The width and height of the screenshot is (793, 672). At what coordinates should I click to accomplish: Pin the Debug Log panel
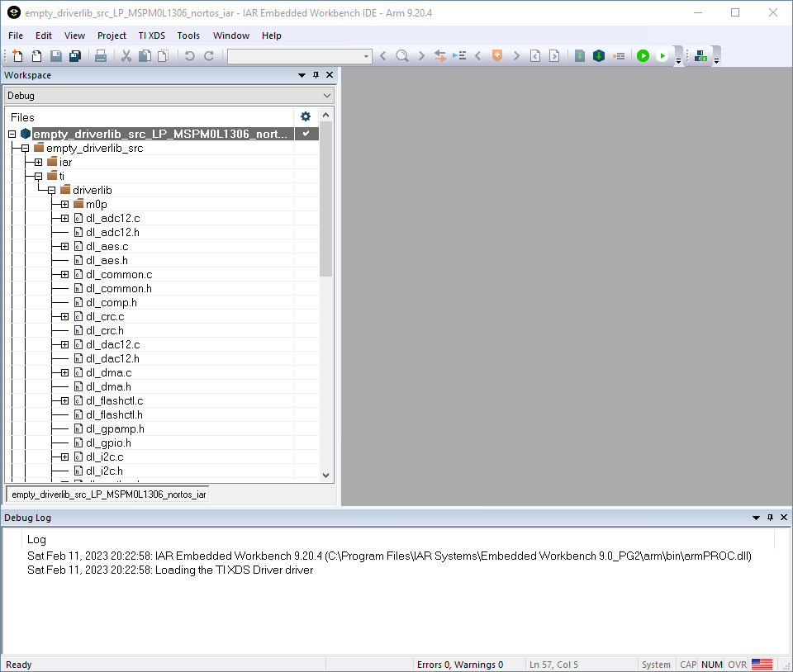pyautogui.click(x=770, y=518)
